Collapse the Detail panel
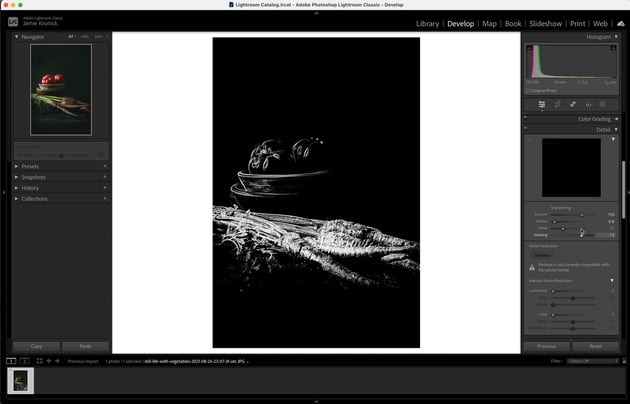This screenshot has width=630, height=404. (616, 130)
